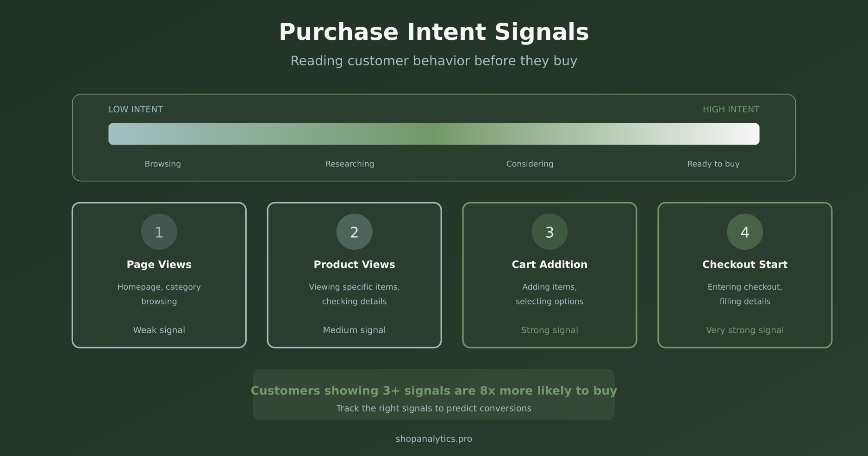868x456 pixels.
Task: Click the intent gradient bar
Action: [434, 133]
